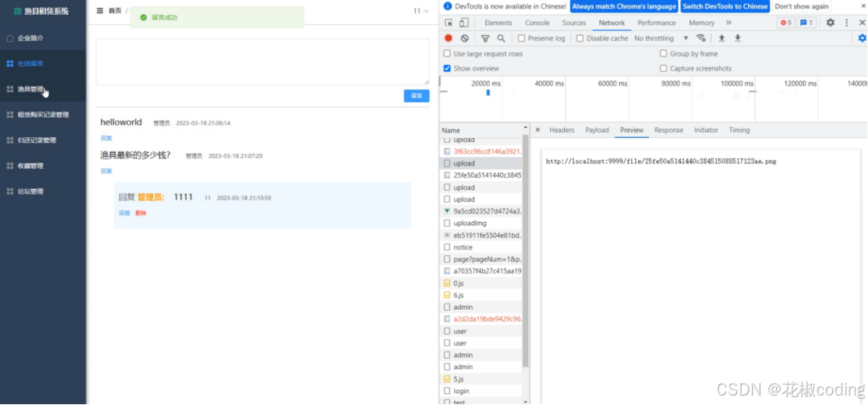Image resolution: width=868 pixels, height=405 pixels.
Task: Click the red errors count badge
Action: pyautogui.click(x=786, y=23)
